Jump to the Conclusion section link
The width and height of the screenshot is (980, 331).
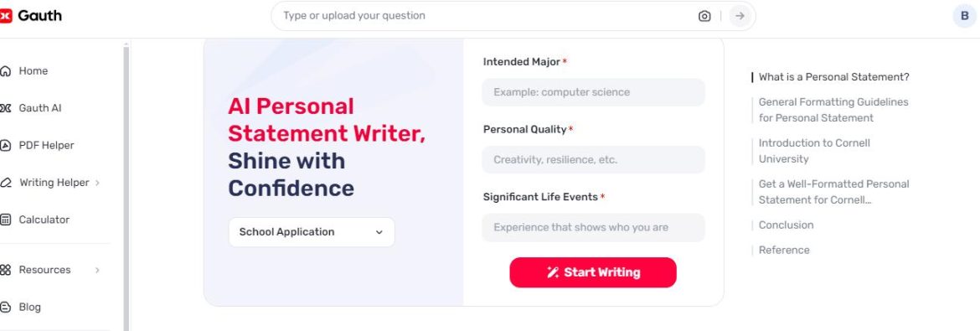[x=786, y=225]
